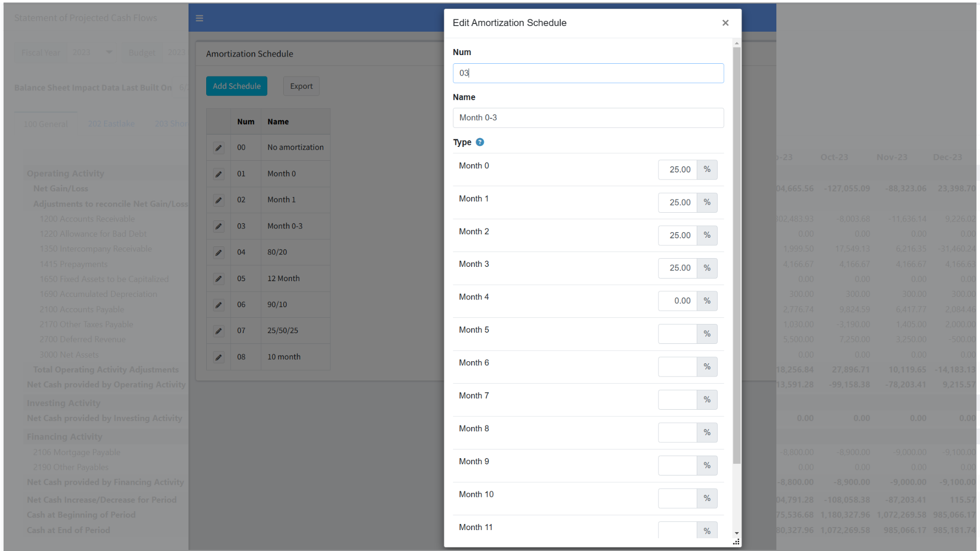Click pencil icon for the '90/10' schedule
This screenshot has height=551, width=980.
pyautogui.click(x=218, y=305)
